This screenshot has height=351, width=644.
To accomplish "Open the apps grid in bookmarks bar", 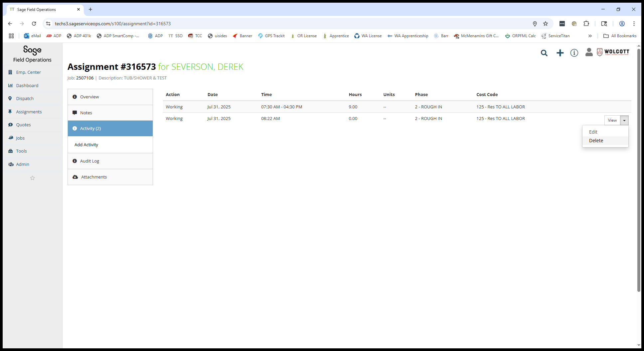I will pos(11,36).
